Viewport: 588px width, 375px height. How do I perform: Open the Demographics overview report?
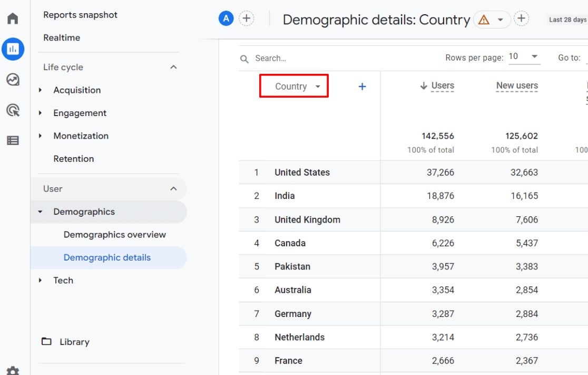(114, 234)
